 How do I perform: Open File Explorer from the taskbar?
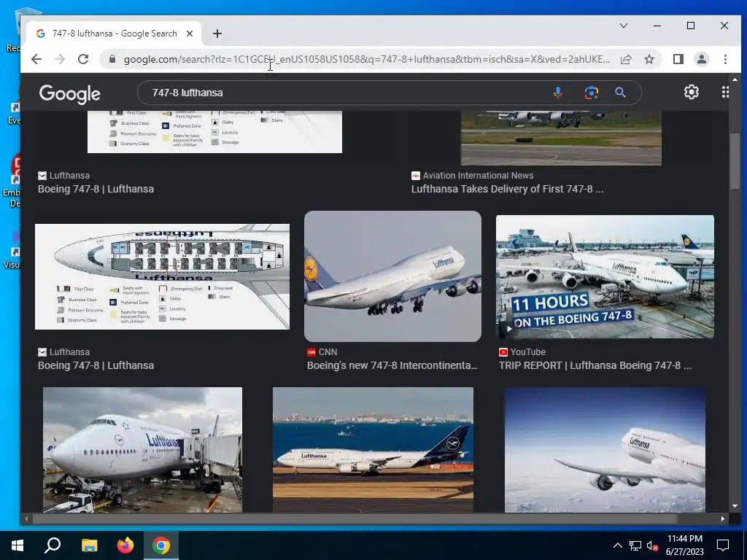tap(89, 545)
